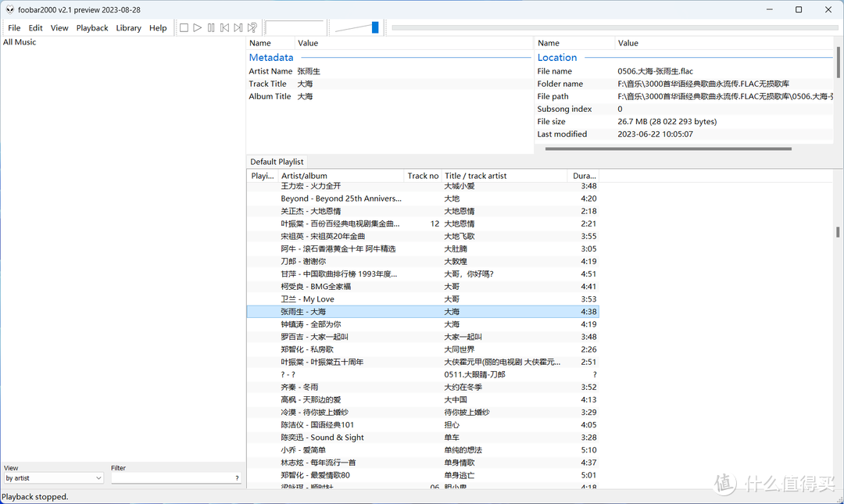Select playlist row 林志炫 - 每年流行一首
The height and width of the screenshot is (504, 844).
point(423,463)
